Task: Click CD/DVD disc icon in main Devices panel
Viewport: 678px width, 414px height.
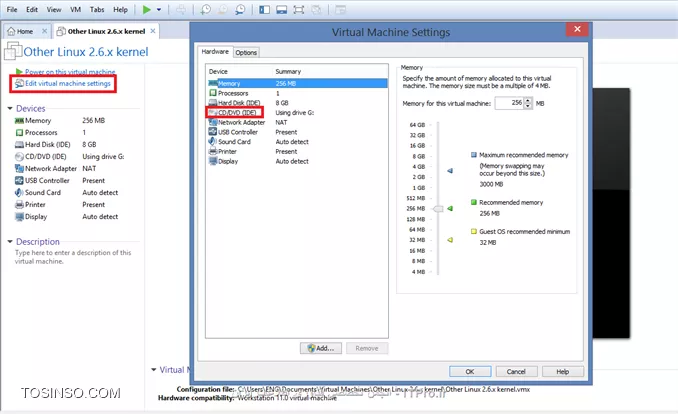Action: [19, 157]
